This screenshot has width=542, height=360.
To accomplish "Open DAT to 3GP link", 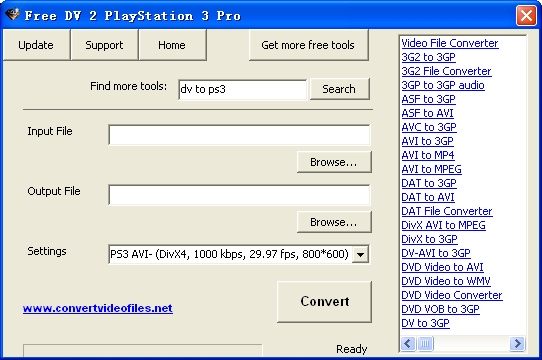I will click(429, 183).
